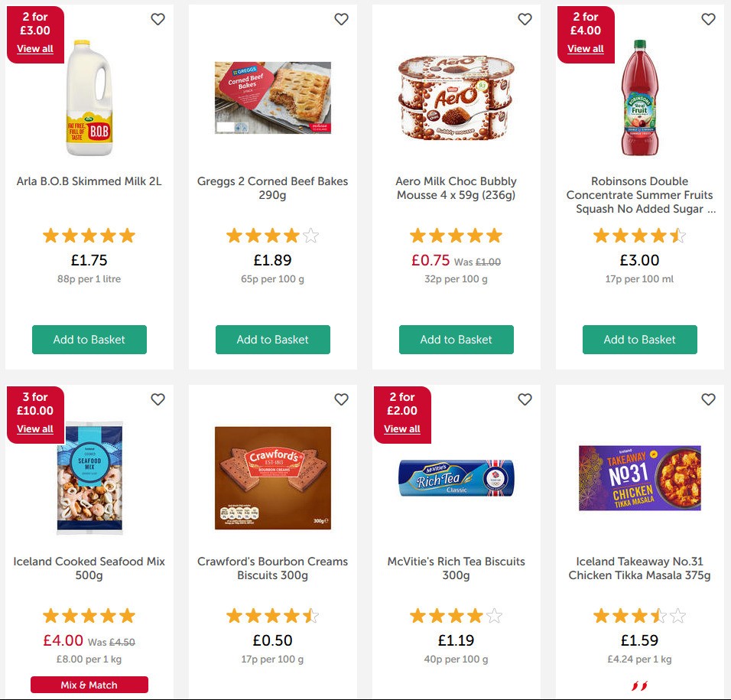731x700 pixels.
Task: Click the chilli spice indicator under Tikka Masala
Action: pyautogui.click(x=641, y=687)
